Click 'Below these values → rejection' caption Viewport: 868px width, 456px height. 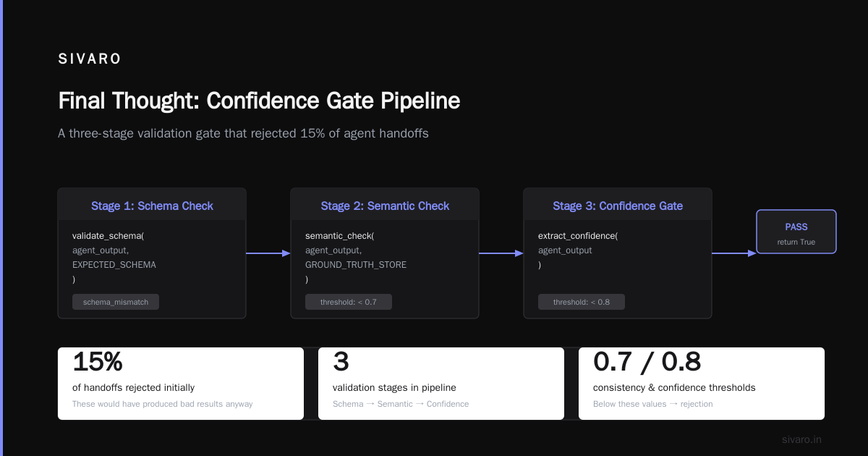[x=653, y=404]
